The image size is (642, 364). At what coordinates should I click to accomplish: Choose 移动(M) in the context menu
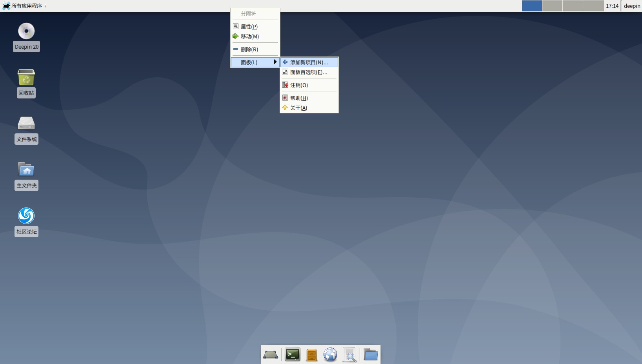click(x=255, y=36)
